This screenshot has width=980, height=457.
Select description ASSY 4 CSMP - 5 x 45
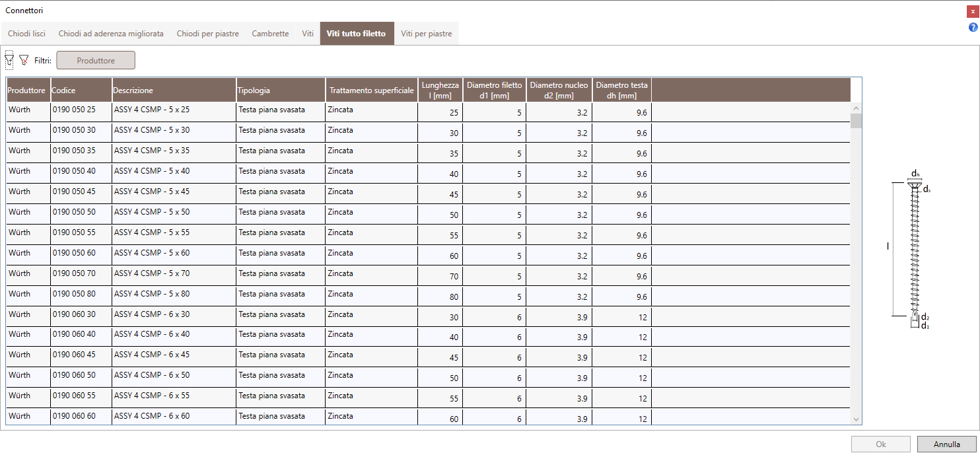coord(174,193)
